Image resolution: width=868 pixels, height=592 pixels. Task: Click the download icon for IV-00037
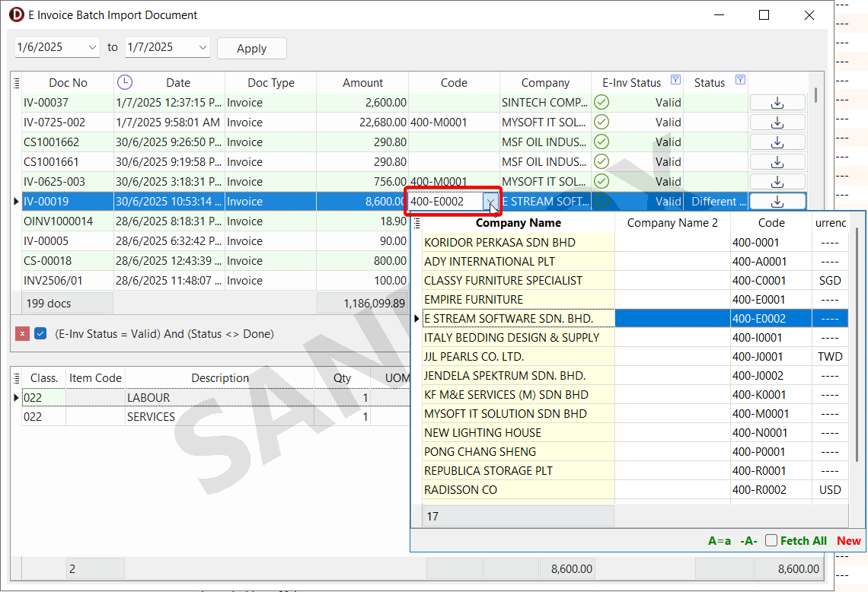(777, 103)
